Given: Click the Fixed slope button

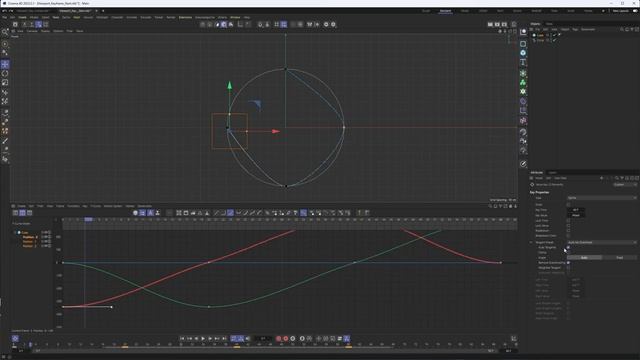Looking at the screenshot, I should [620, 258].
